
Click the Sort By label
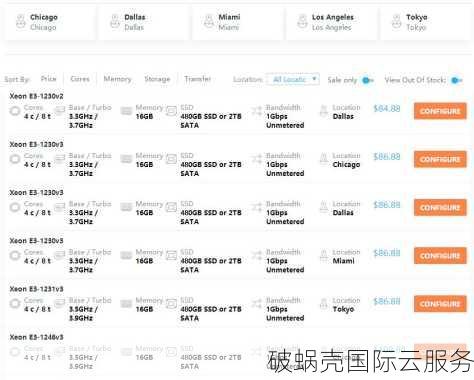(17, 79)
